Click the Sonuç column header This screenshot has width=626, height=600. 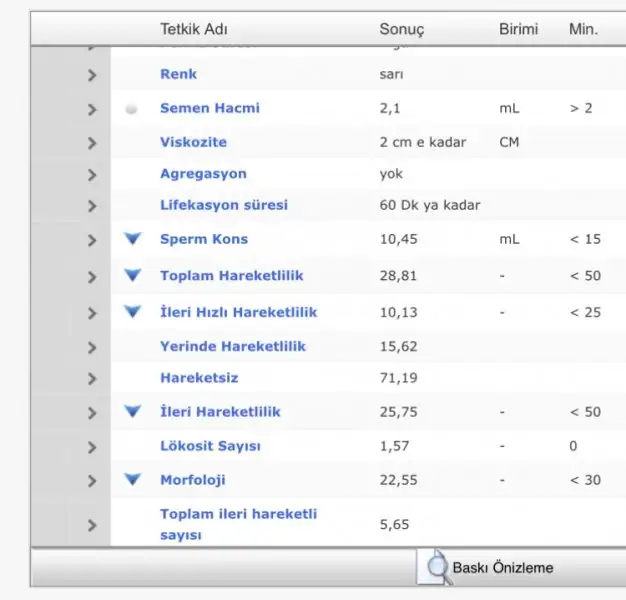pyautogui.click(x=402, y=29)
